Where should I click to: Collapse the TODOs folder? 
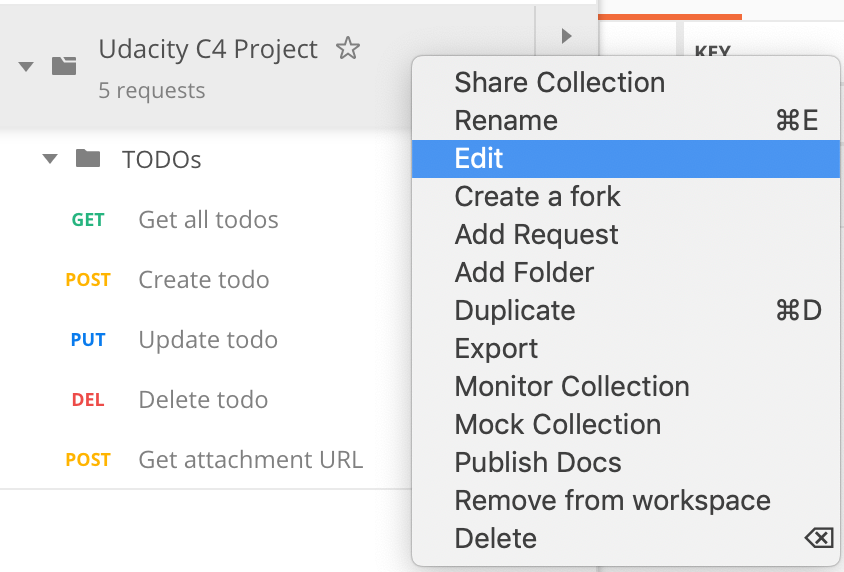tap(50, 159)
